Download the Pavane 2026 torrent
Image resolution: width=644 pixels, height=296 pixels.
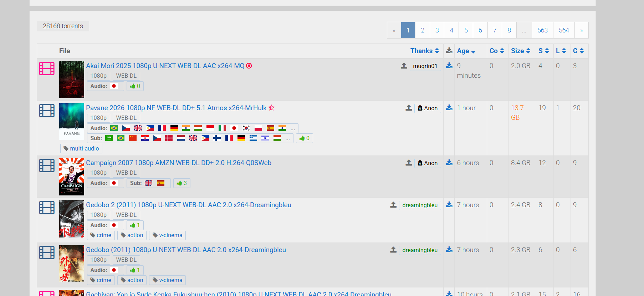pyautogui.click(x=449, y=108)
